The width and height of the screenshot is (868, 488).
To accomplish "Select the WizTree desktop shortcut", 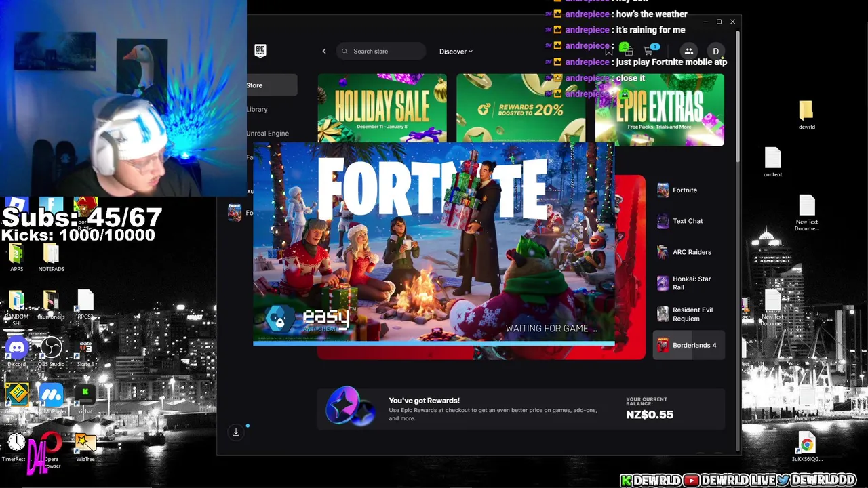I will click(85, 446).
